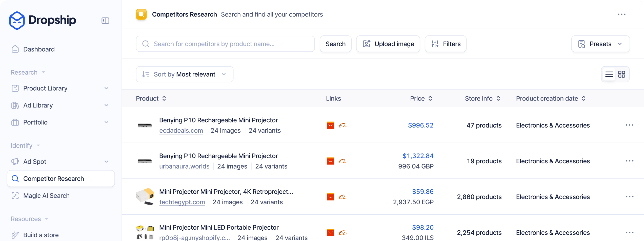Click Alibaba icon in Mini LED Portable row
This screenshot has width=644, height=241.
pyautogui.click(x=343, y=232)
